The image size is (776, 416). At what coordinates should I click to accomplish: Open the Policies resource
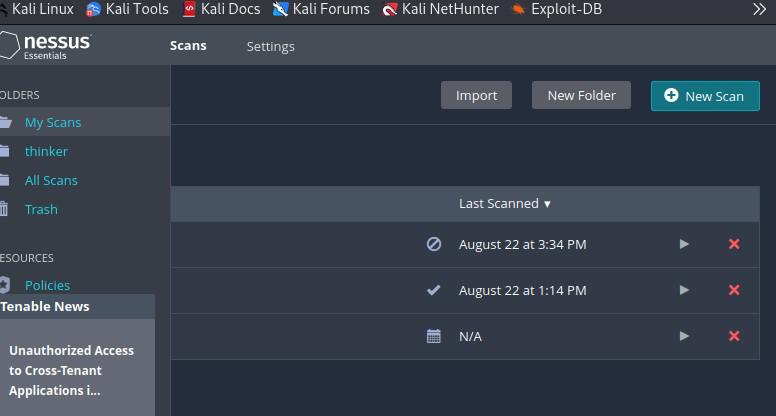click(x=48, y=285)
